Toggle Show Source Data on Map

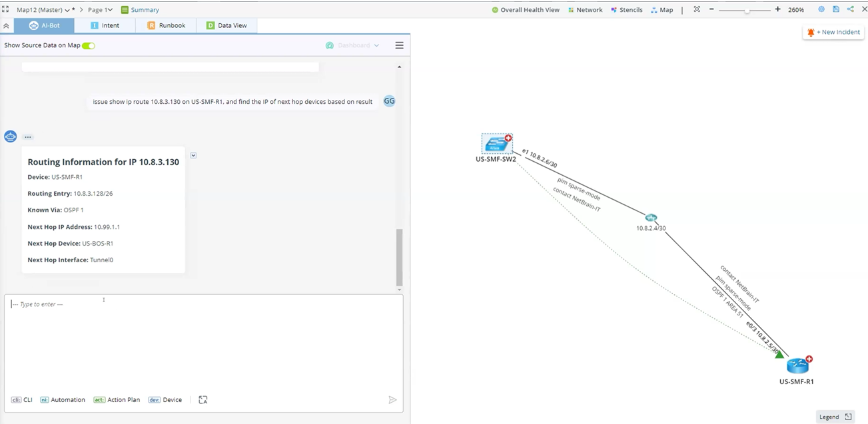click(x=88, y=45)
